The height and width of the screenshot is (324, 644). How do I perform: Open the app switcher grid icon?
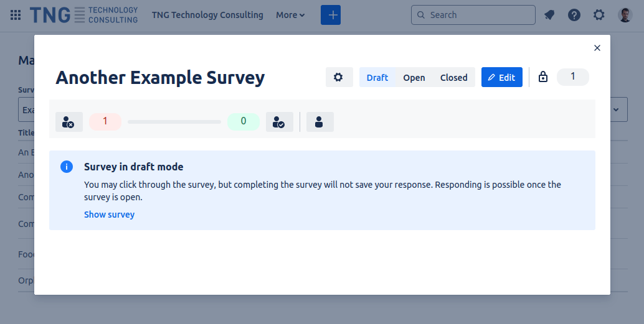tap(16, 15)
